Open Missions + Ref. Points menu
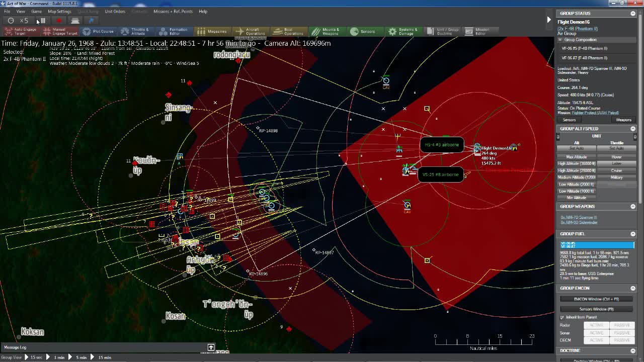 click(173, 11)
